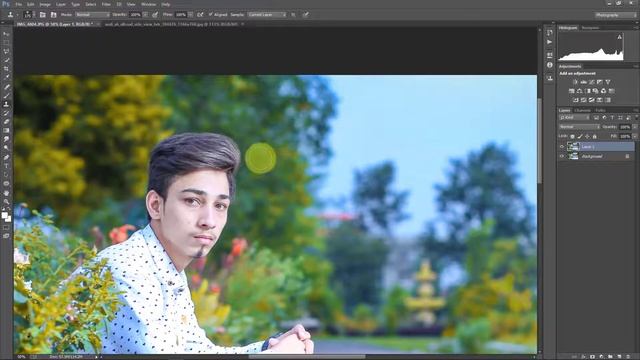Viewport: 640px width, 360px height.
Task: Click the Layer 1 thumbnail
Action: [573, 147]
